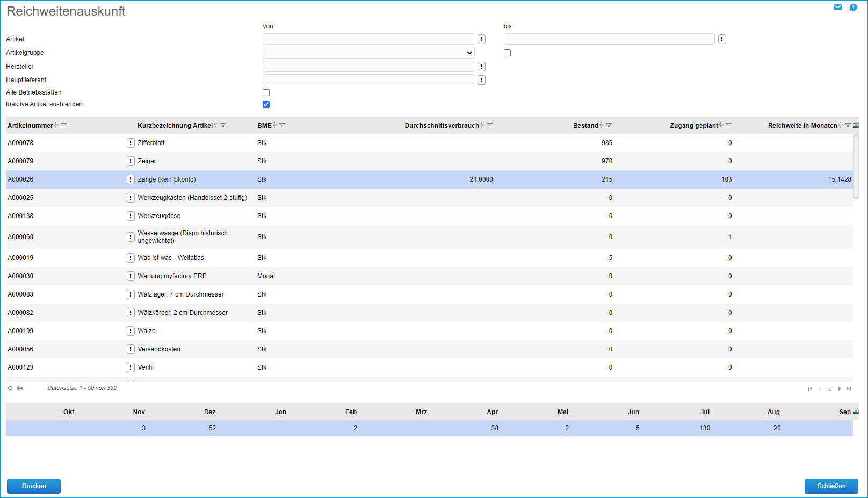Image resolution: width=868 pixels, height=498 pixels.
Task: Sort by the Durchschnittsverbrauch column arrows
Action: click(482, 126)
